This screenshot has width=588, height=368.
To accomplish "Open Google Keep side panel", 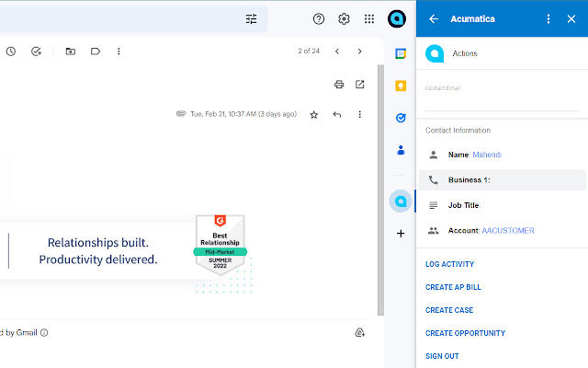I will click(x=401, y=86).
